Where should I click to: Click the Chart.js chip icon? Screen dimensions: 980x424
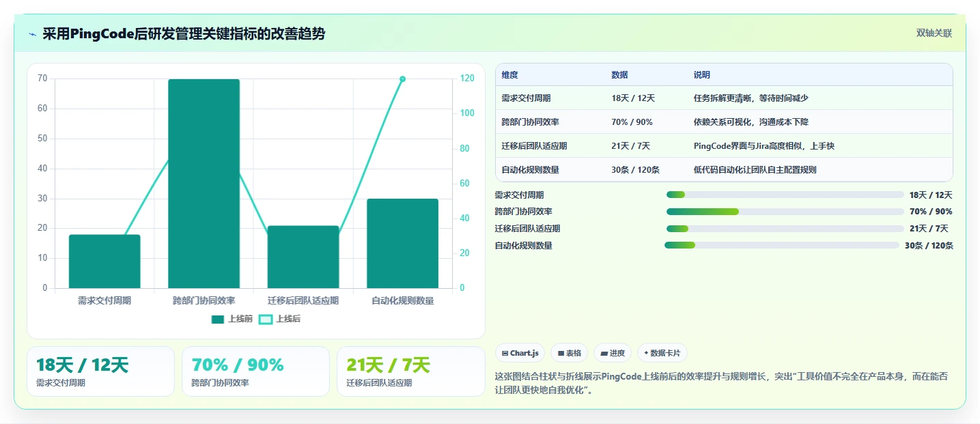[505, 354]
